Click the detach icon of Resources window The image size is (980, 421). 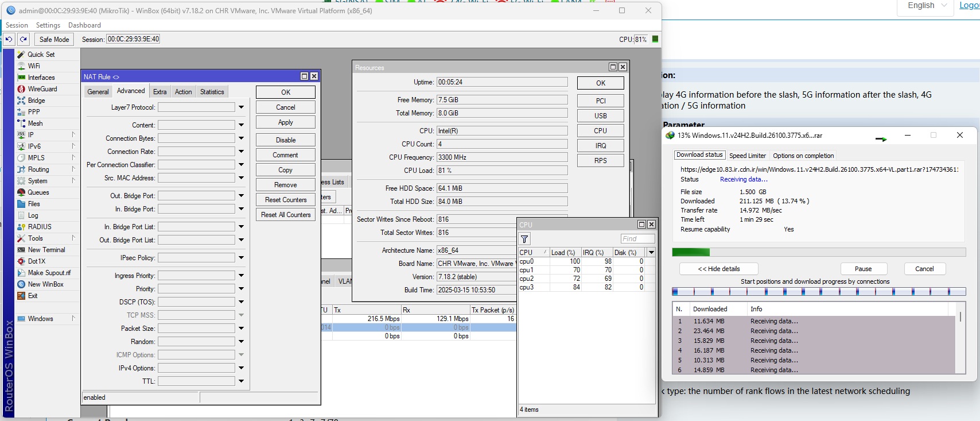click(x=613, y=67)
